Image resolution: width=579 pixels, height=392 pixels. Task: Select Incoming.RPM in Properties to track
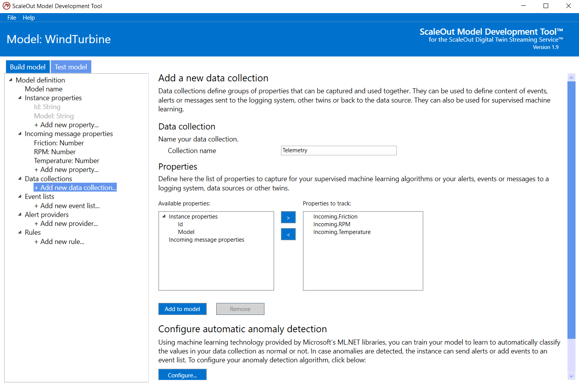332,224
